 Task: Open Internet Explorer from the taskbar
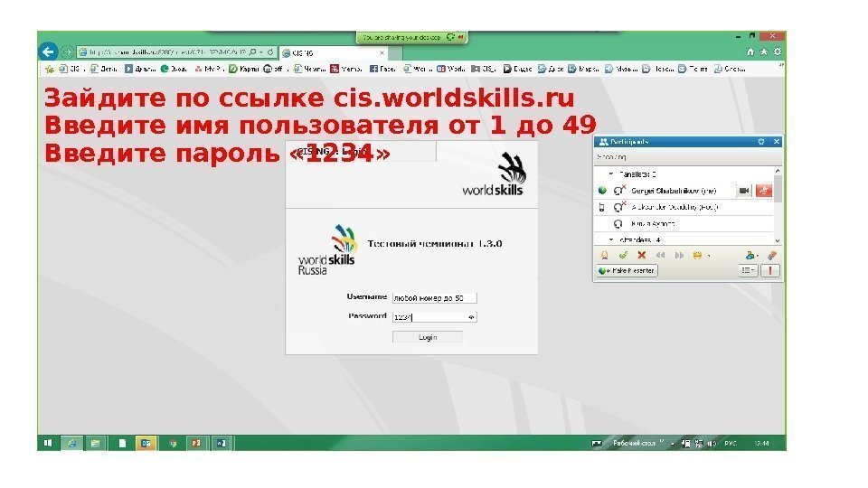[71, 443]
